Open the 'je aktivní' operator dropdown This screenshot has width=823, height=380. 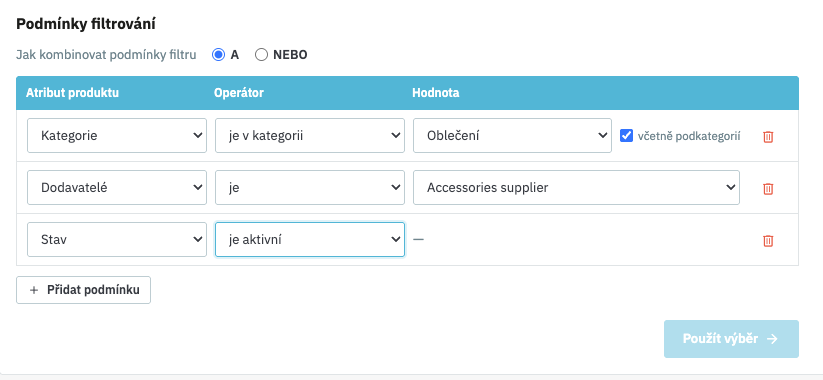310,239
